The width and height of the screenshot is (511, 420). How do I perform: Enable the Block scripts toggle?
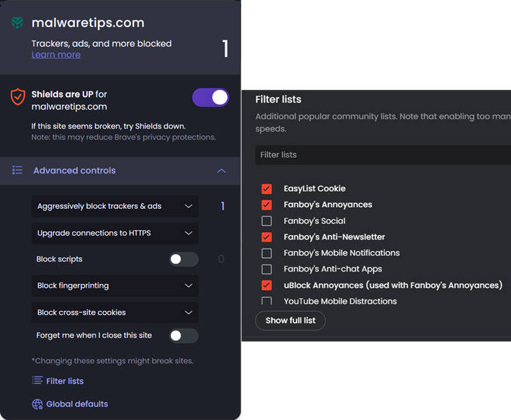[x=183, y=259]
